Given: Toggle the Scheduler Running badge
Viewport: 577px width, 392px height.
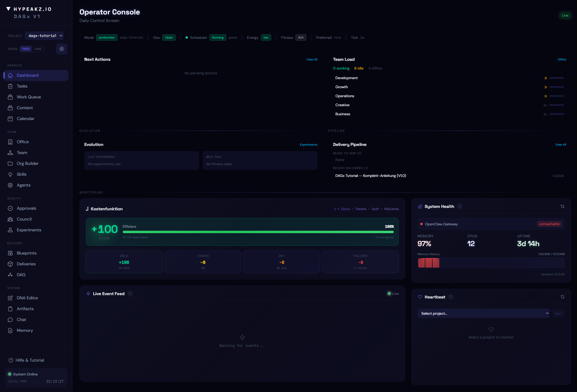Looking at the screenshot, I should pyautogui.click(x=218, y=37).
